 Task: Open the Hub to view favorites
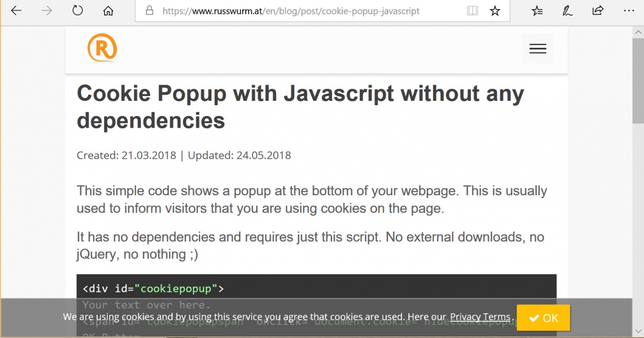[537, 11]
